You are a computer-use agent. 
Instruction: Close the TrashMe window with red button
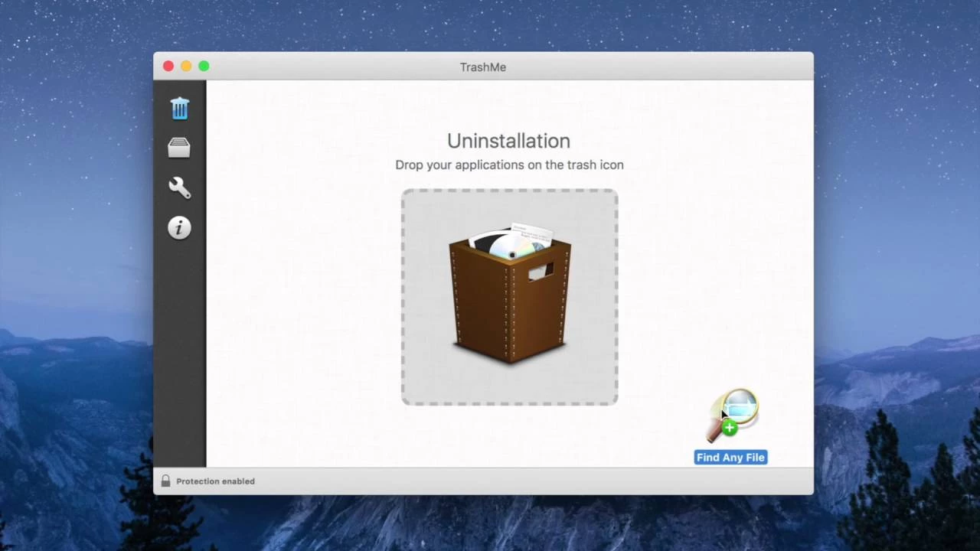tap(168, 67)
